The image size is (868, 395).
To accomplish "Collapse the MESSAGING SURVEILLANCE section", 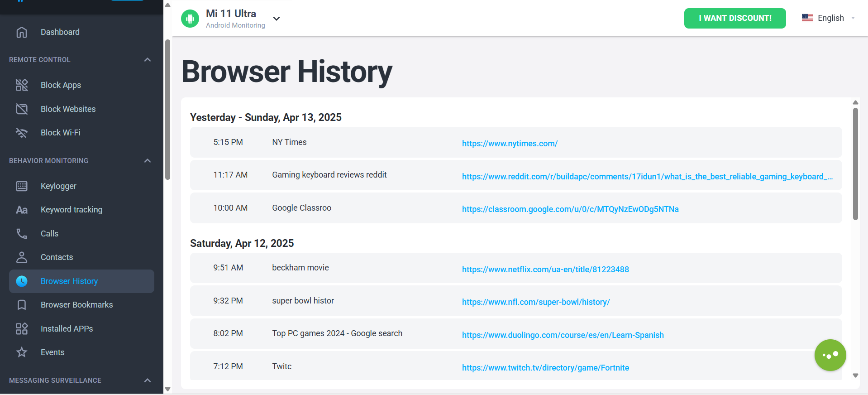I will [x=147, y=381].
